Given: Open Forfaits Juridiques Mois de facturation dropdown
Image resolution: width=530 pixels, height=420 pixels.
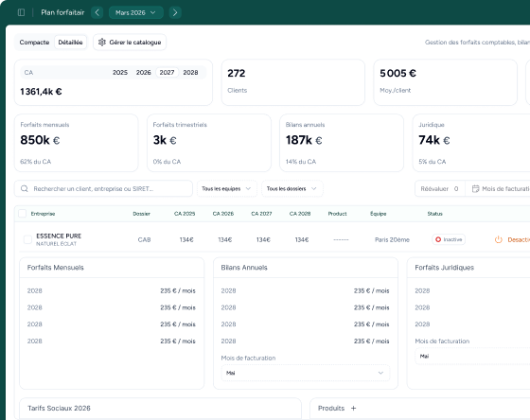Looking at the screenshot, I should 473,356.
